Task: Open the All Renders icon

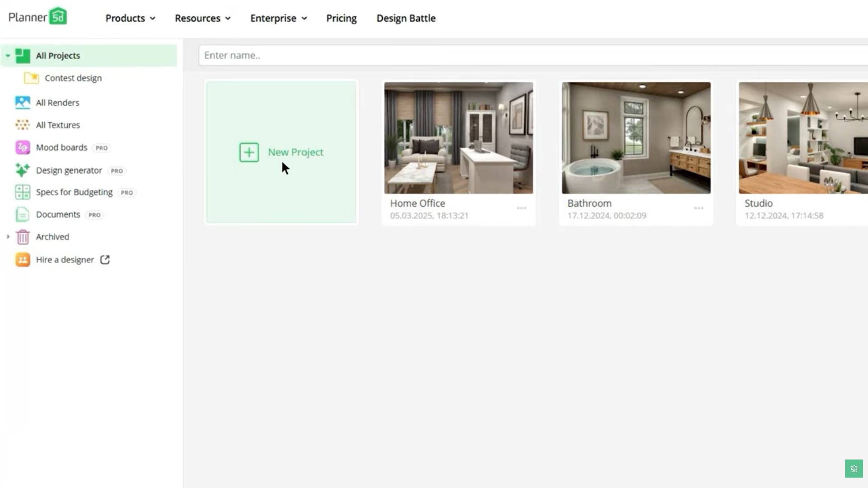Action: coord(23,103)
